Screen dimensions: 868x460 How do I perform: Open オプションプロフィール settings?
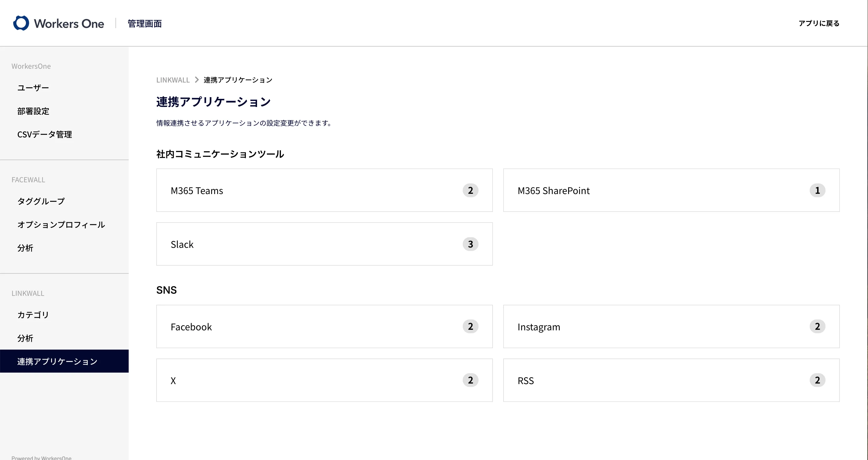(x=61, y=224)
